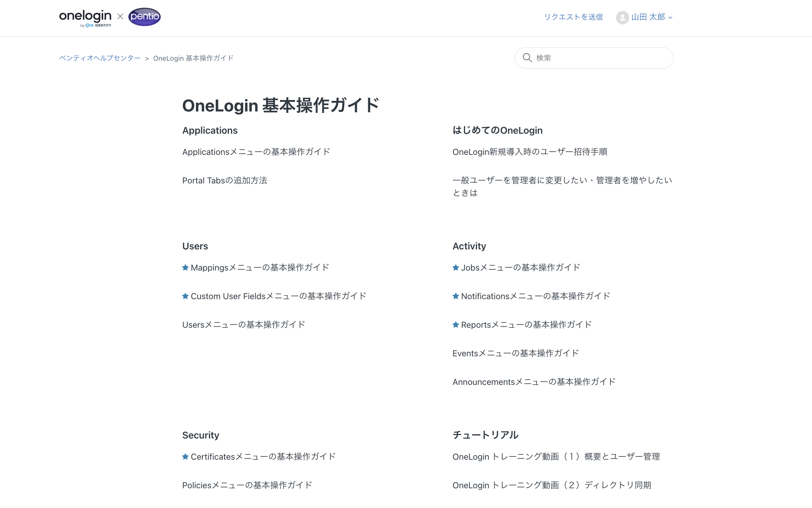Open Events menu guide article
812x508 pixels.
click(515, 353)
